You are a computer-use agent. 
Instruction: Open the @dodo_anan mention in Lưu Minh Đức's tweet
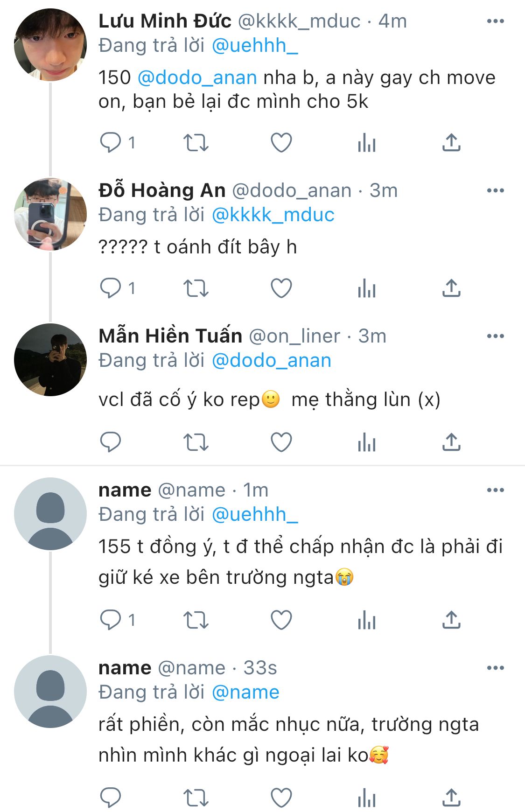[197, 77]
